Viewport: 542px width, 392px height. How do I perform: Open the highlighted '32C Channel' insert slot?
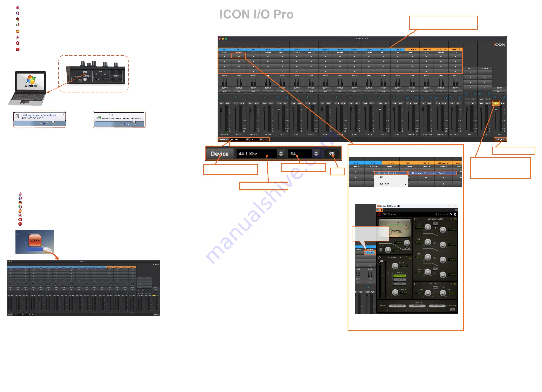370,253
